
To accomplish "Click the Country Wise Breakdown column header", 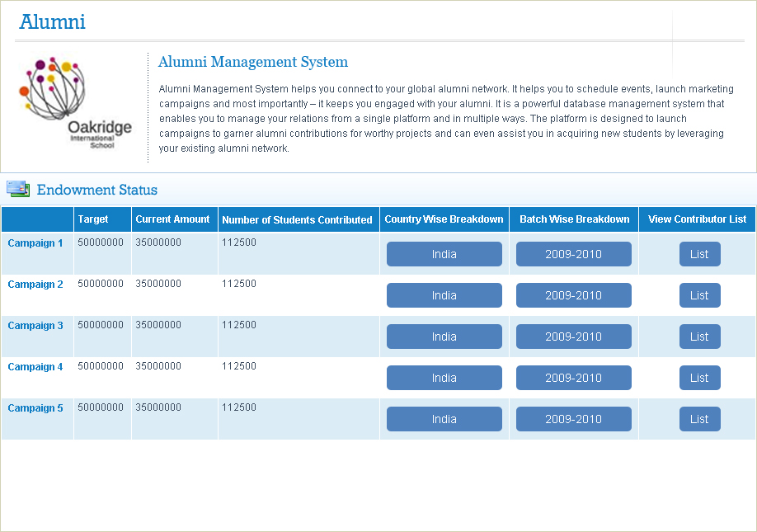I will [x=444, y=219].
